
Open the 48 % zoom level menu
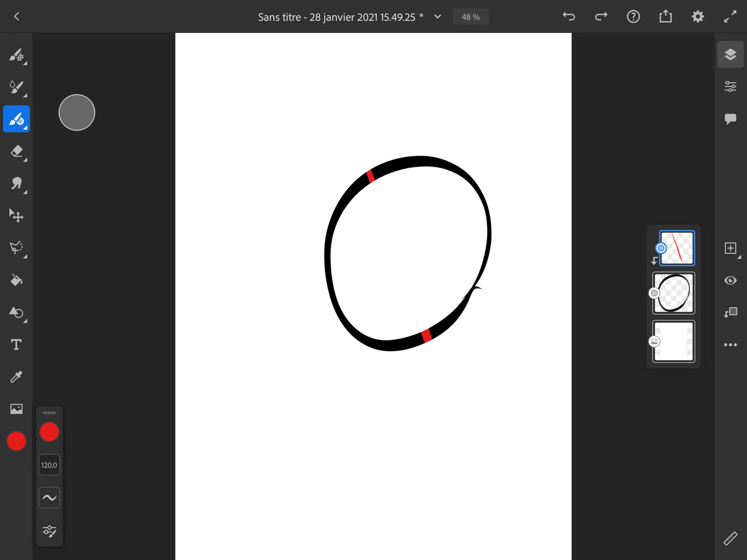[471, 17]
